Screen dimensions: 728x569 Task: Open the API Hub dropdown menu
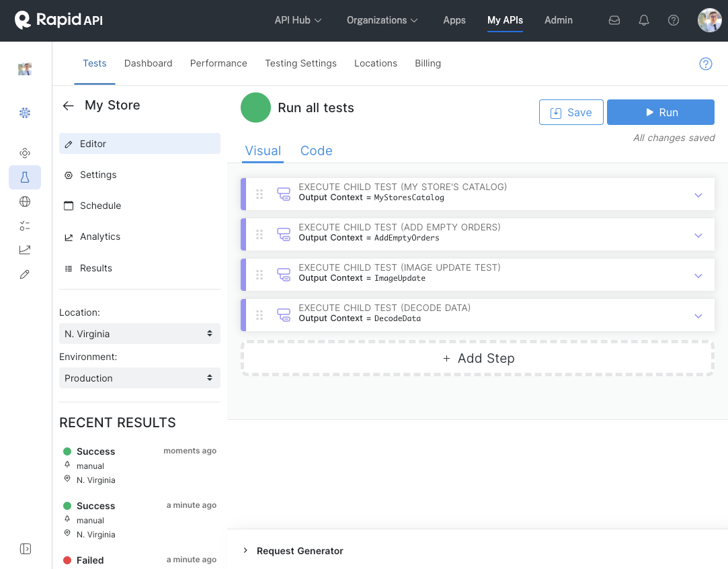[298, 20]
